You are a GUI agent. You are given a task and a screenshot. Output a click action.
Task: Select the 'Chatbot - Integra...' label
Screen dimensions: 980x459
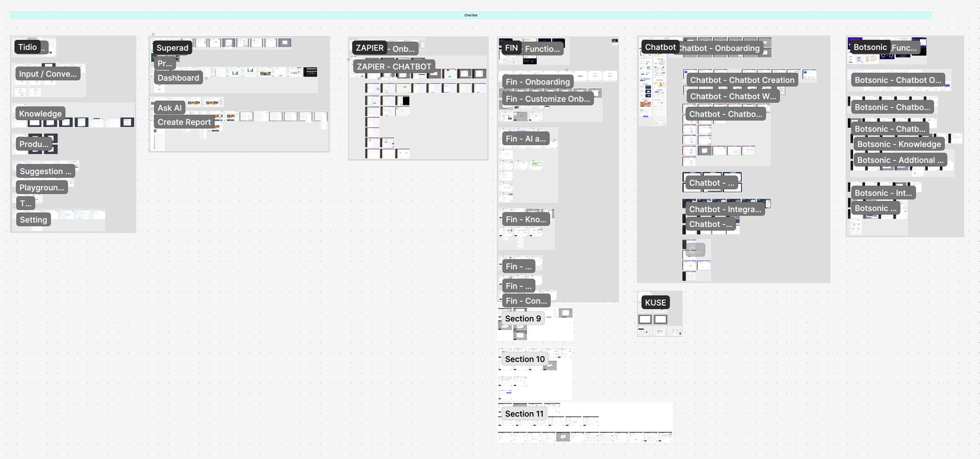pyautogui.click(x=725, y=209)
